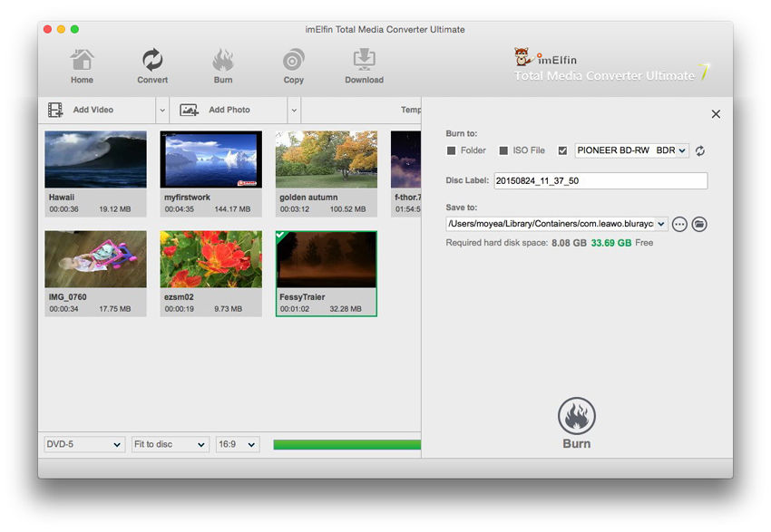Open the Burn module in toolbar
This screenshot has width=771, height=532.
[223, 66]
